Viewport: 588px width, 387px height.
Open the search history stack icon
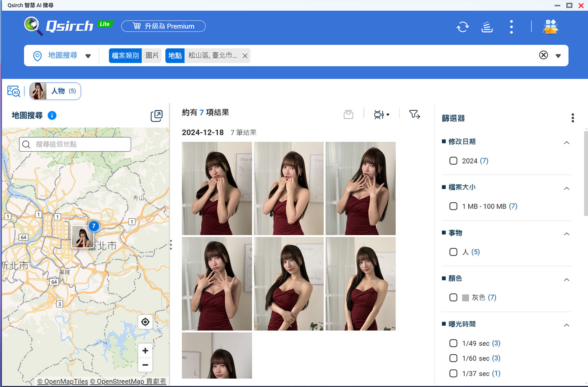[x=487, y=27]
